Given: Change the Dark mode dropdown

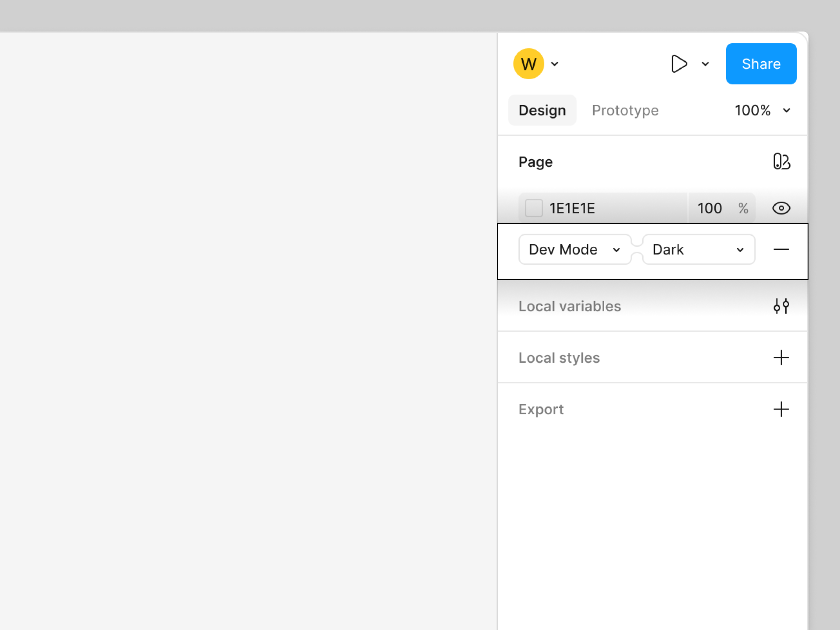Looking at the screenshot, I should coord(698,249).
